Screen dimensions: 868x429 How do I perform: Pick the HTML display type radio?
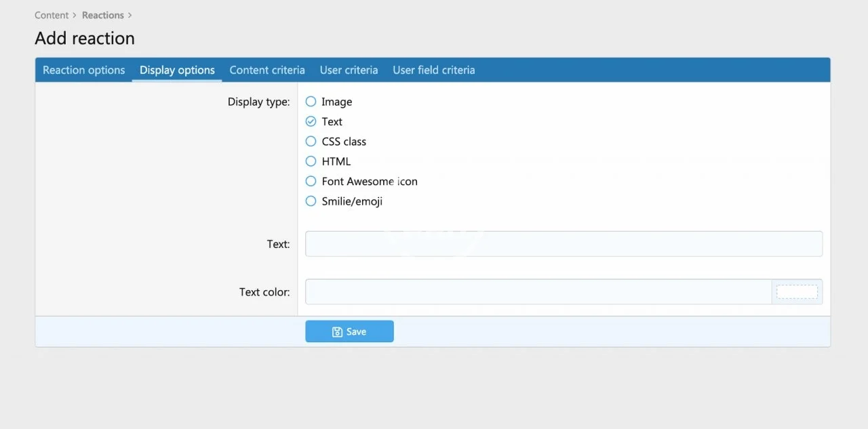point(311,161)
